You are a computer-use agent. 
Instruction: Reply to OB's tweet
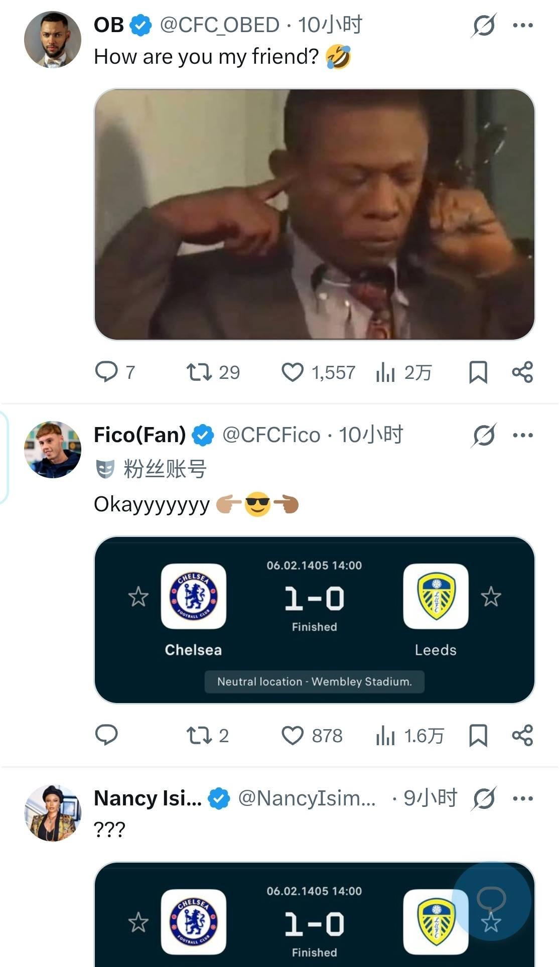[106, 372]
